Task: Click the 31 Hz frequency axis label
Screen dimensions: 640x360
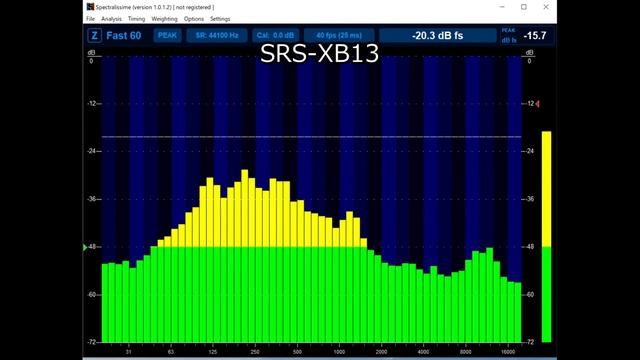Action: [x=129, y=352]
